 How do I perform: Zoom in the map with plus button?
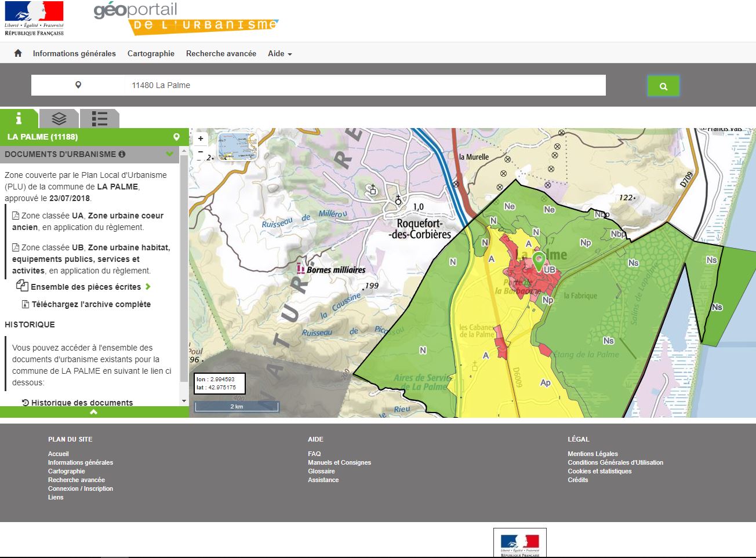point(201,138)
